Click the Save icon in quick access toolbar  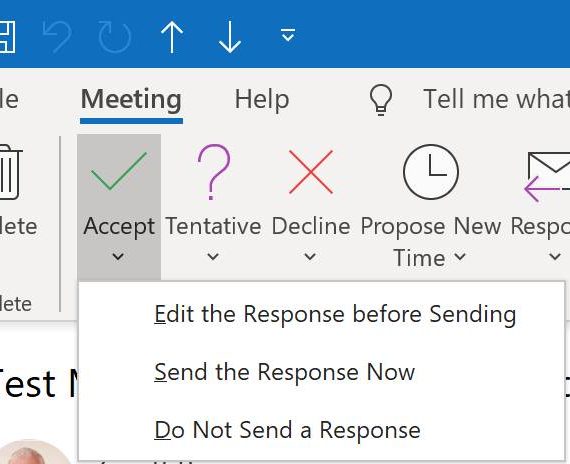pos(7,37)
